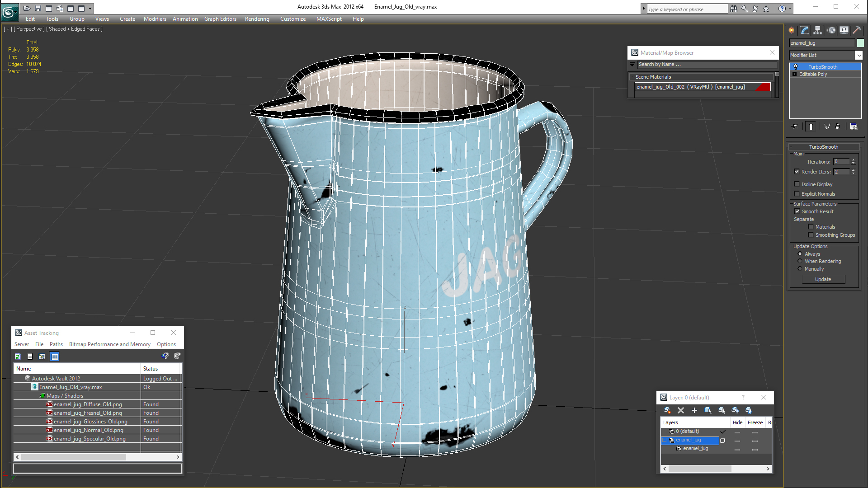This screenshot has height=488, width=868.
Task: Select Always update option
Action: [x=800, y=254]
